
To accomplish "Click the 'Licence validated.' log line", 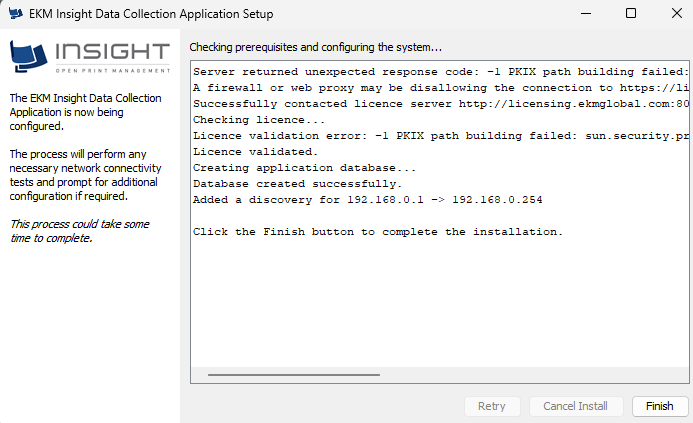I will point(255,152).
